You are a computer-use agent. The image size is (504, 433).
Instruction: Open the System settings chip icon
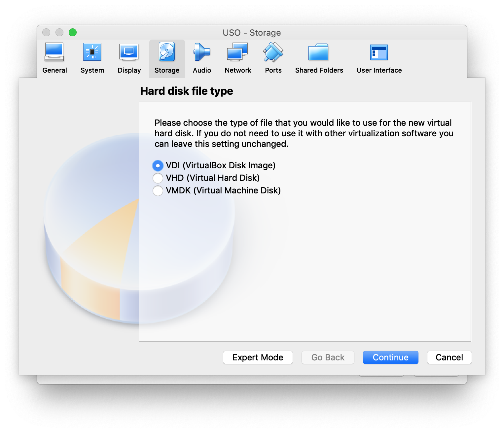(x=92, y=52)
